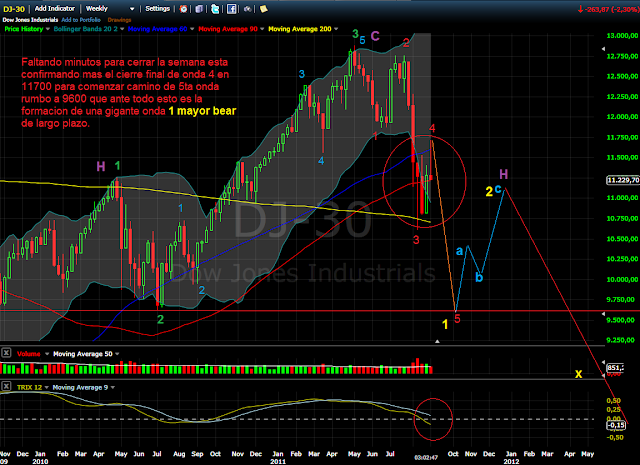Screen dimensions: 640x465
Task: Select the Moving Average 90 label
Action: (x=228, y=29)
